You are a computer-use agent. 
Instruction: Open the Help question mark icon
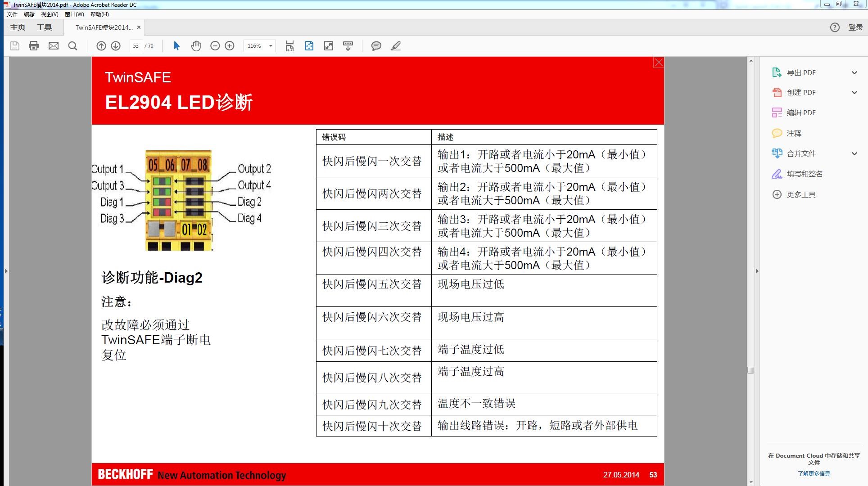click(x=835, y=27)
